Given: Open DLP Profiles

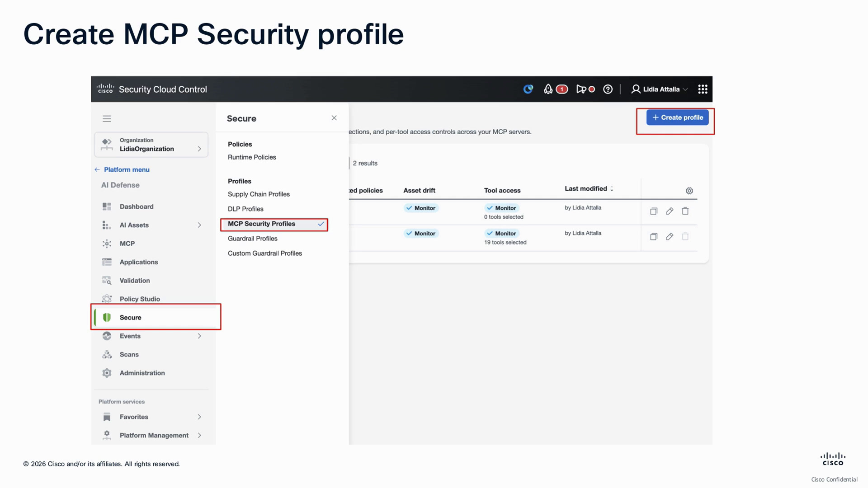Looking at the screenshot, I should 245,209.
